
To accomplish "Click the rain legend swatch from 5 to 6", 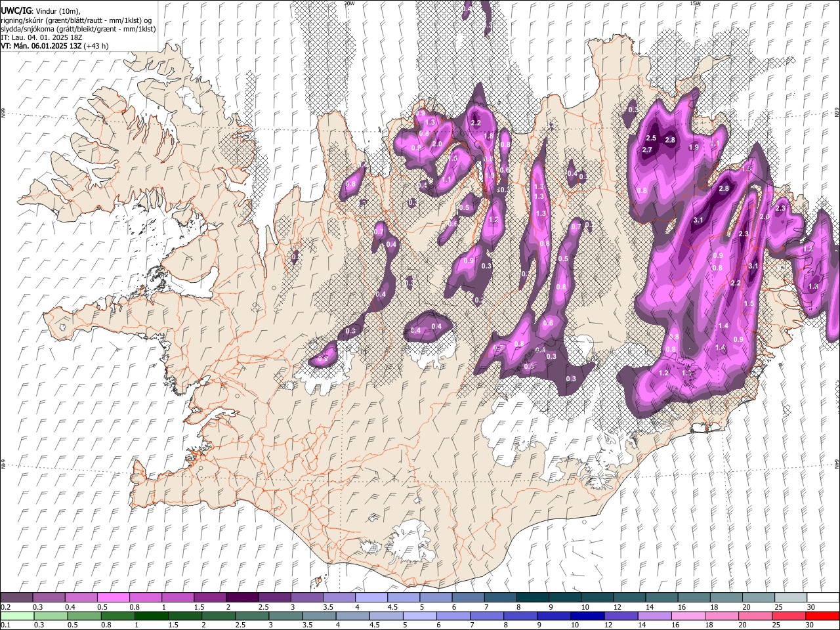I will (x=419, y=616).
